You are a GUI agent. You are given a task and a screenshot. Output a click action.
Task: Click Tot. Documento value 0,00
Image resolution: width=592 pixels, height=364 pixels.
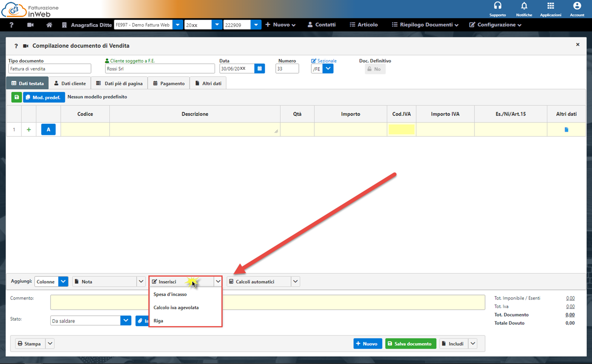(x=570, y=315)
